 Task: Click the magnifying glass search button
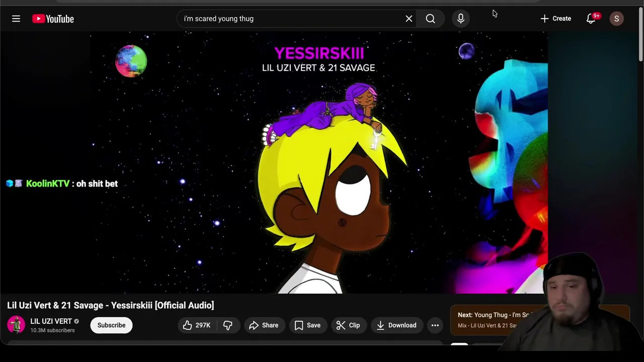[x=430, y=19]
